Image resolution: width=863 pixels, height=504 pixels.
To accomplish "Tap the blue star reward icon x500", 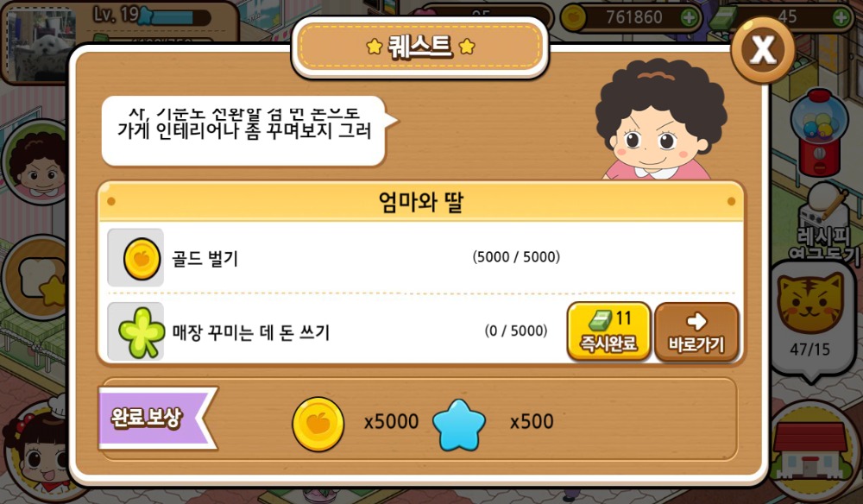I will pos(459,425).
